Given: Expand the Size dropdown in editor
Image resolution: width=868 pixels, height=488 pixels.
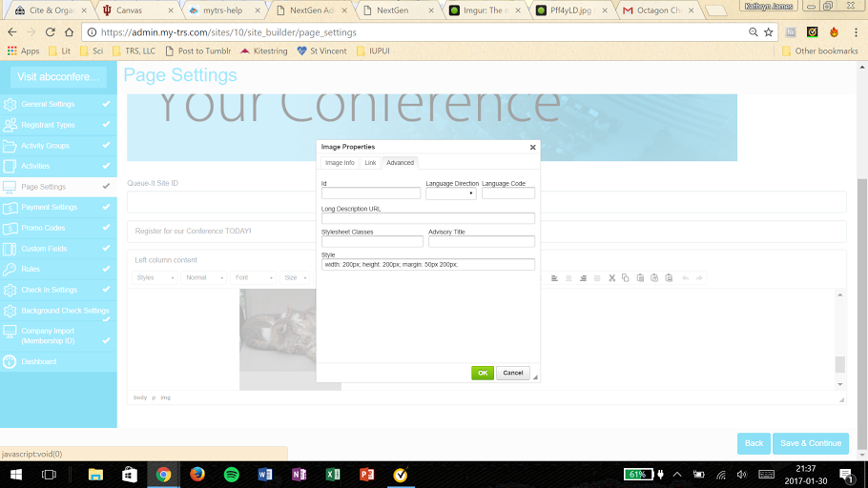Looking at the screenshot, I should click(296, 278).
